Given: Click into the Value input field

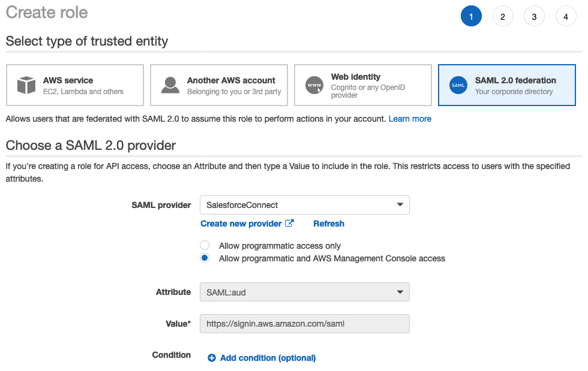Looking at the screenshot, I should click(305, 324).
